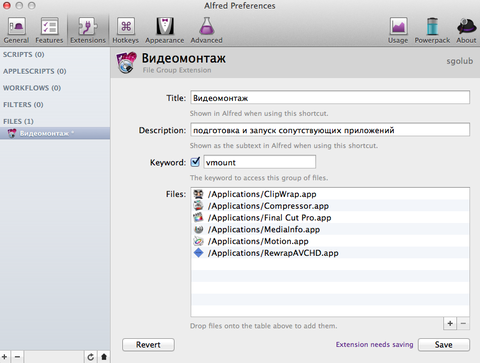Expand the Scripts (0) section

coord(24,54)
